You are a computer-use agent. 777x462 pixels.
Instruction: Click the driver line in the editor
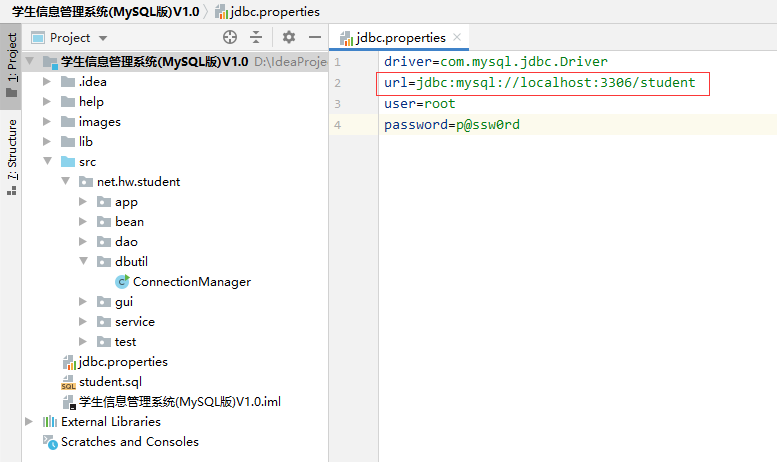(x=496, y=61)
